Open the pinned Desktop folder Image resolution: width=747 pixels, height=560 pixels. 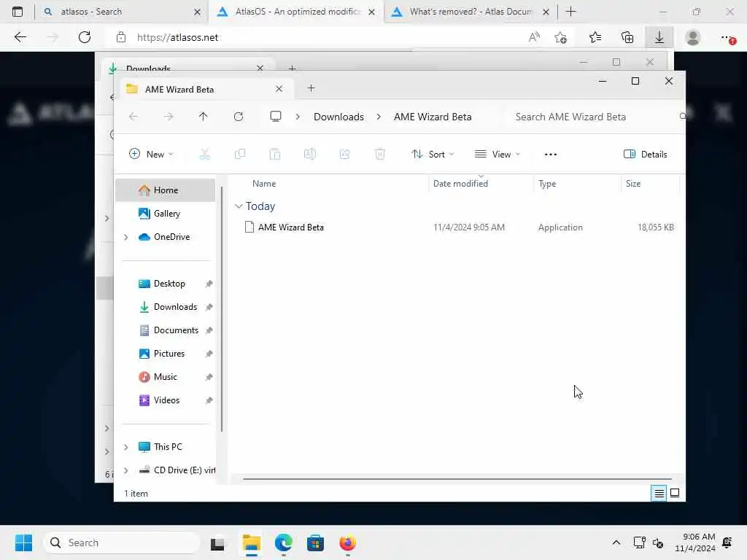point(166,284)
